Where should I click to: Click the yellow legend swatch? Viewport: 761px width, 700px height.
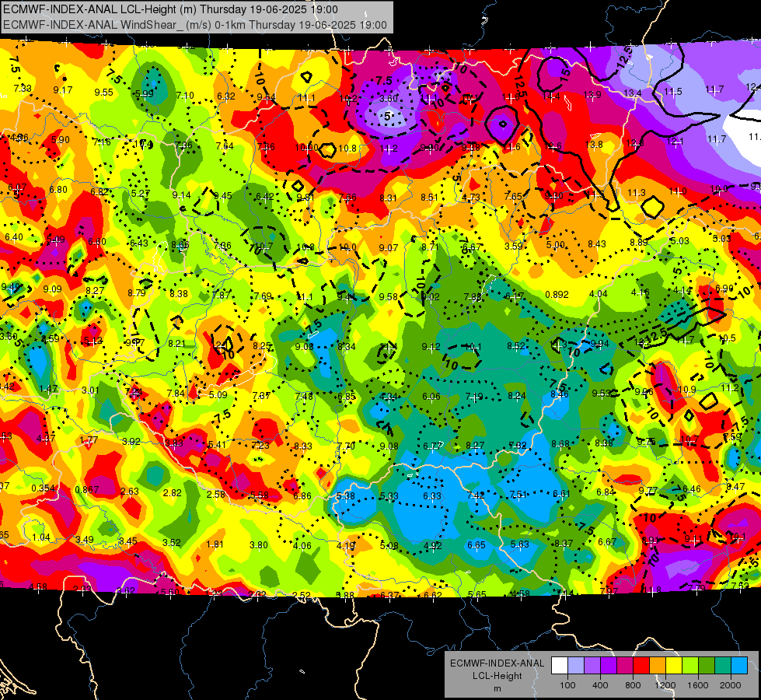coord(674,666)
